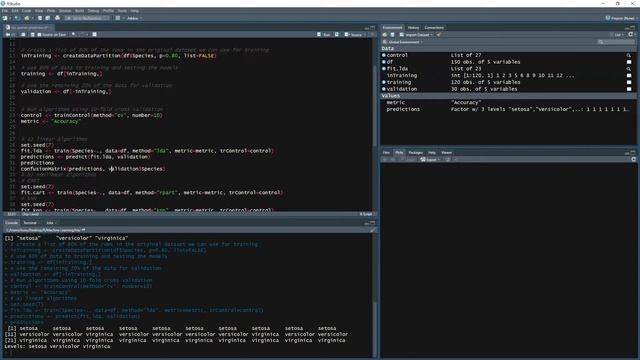The height and width of the screenshot is (360, 640).
Task: Expand the training object blue dot
Action: coord(384,82)
